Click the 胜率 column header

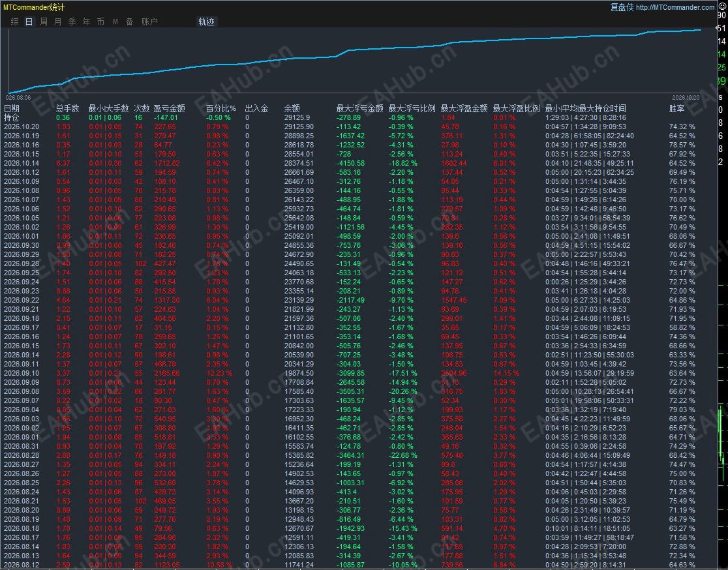tap(676, 109)
